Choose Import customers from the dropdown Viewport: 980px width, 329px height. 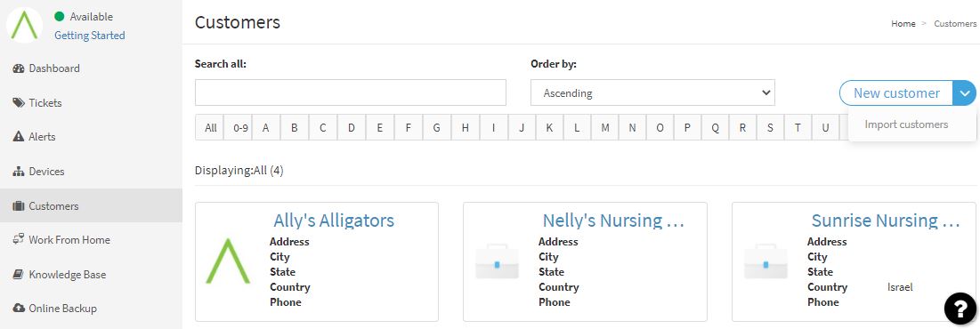[906, 124]
